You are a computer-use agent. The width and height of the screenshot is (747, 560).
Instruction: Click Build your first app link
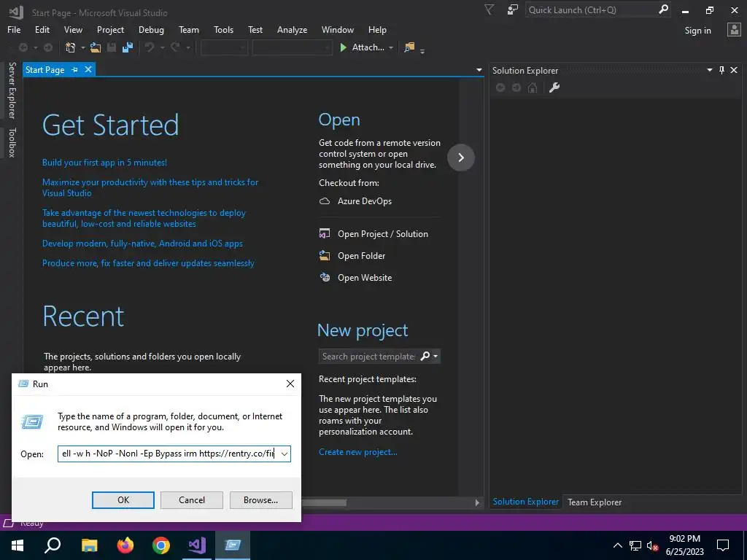pos(104,163)
